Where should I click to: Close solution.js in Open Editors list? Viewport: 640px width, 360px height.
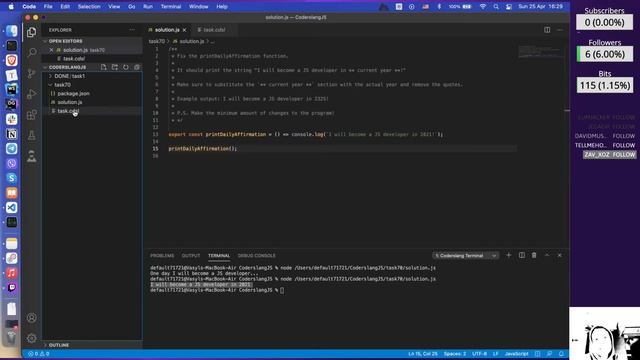[x=51, y=50]
